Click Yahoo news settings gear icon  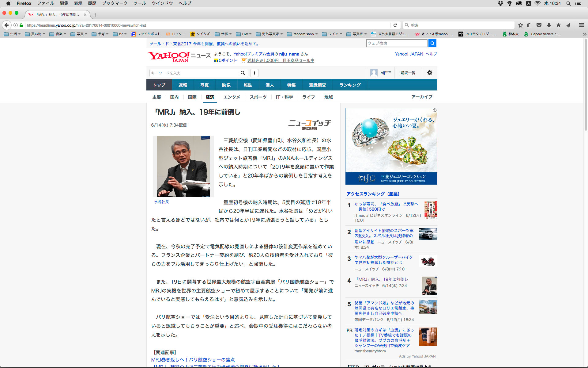tap(429, 73)
